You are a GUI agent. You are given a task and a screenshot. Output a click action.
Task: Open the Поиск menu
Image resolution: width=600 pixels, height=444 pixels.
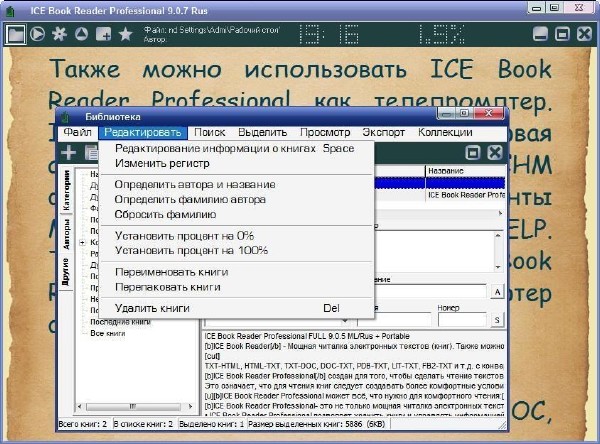coord(210,132)
